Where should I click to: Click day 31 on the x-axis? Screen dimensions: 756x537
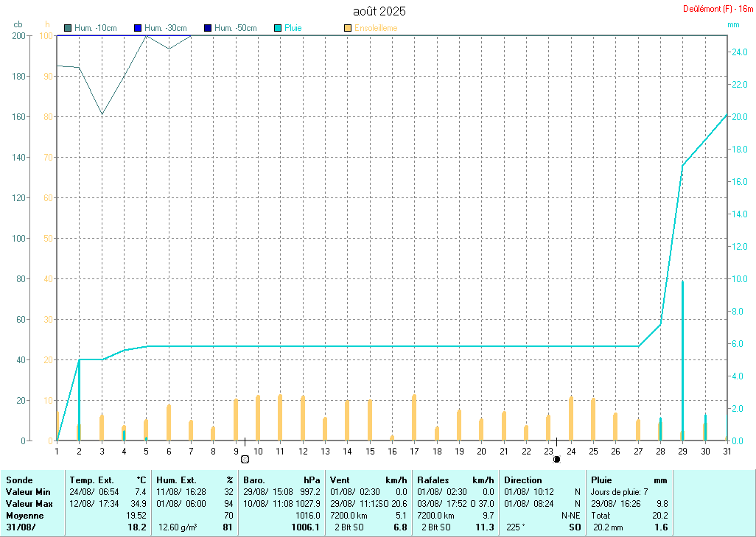tap(727, 451)
